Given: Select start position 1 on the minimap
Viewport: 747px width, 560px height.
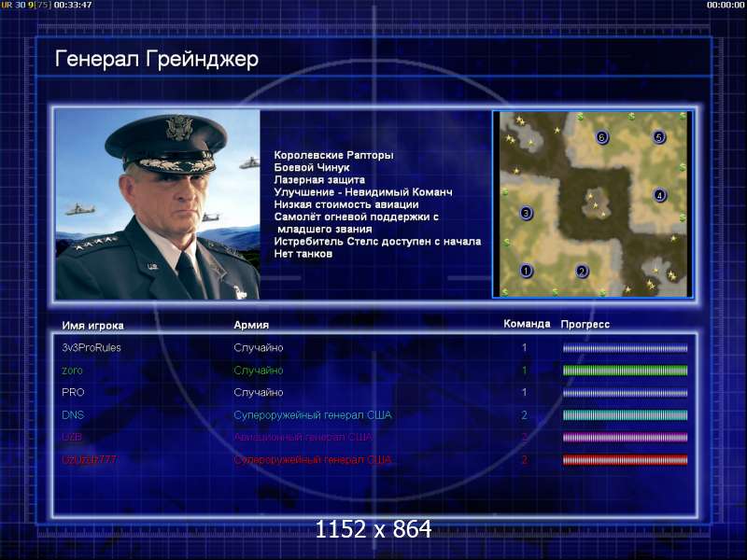Looking at the screenshot, I should point(526,271).
